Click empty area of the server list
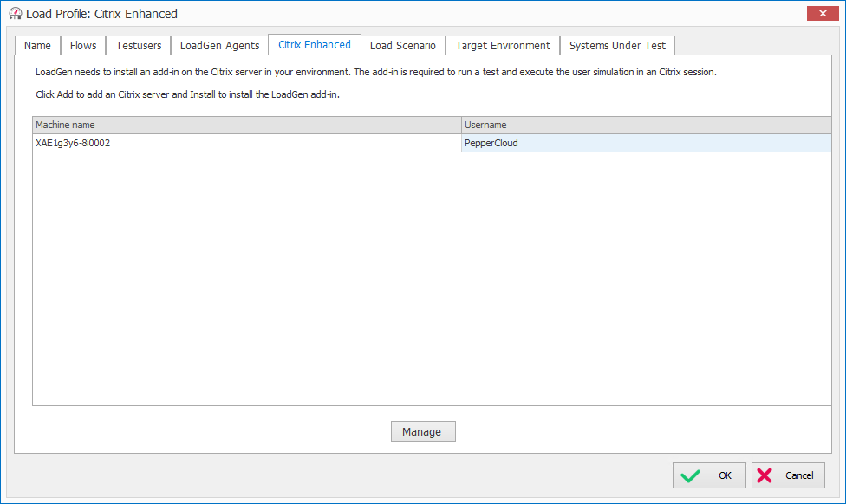 click(x=431, y=277)
